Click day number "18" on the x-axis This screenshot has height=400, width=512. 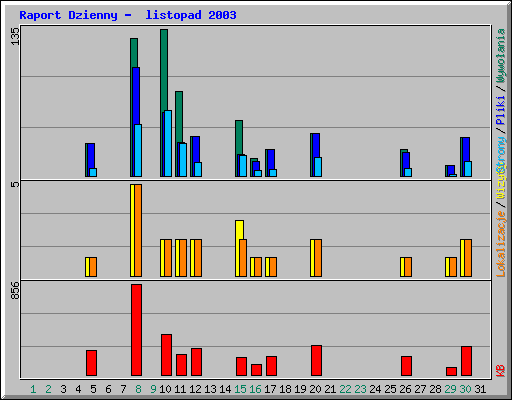[x=285, y=389]
